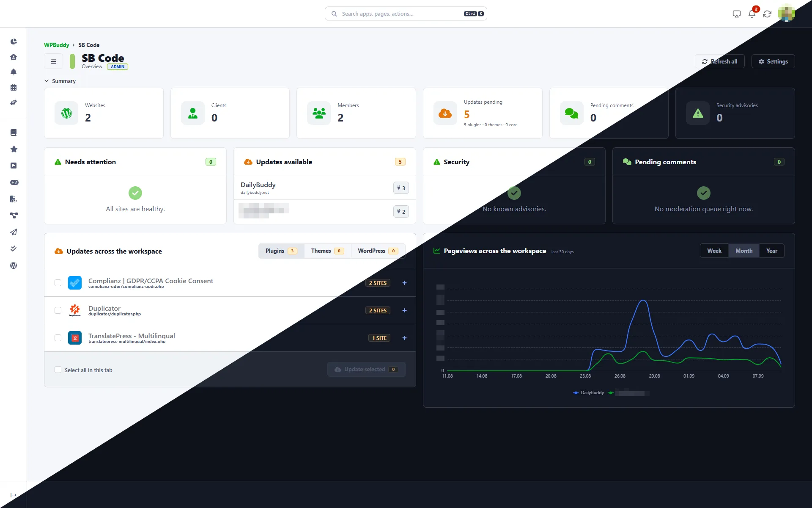Click the top bar screen cast icon
This screenshot has height=508, width=812.
pyautogui.click(x=736, y=14)
